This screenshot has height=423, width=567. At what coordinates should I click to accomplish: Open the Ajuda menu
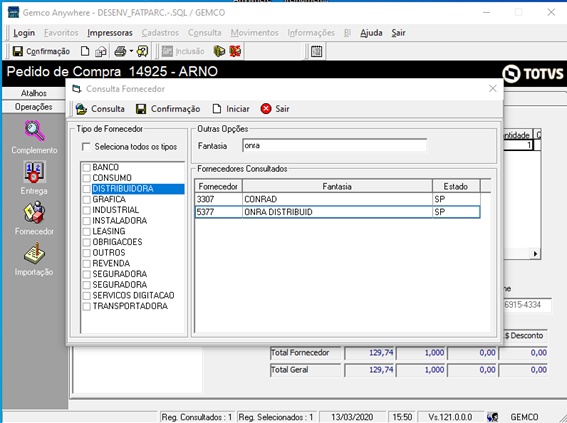pos(371,33)
